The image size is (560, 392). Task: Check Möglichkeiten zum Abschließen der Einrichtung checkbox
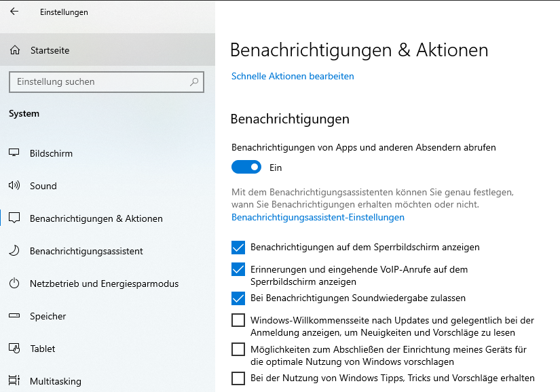pyautogui.click(x=238, y=349)
